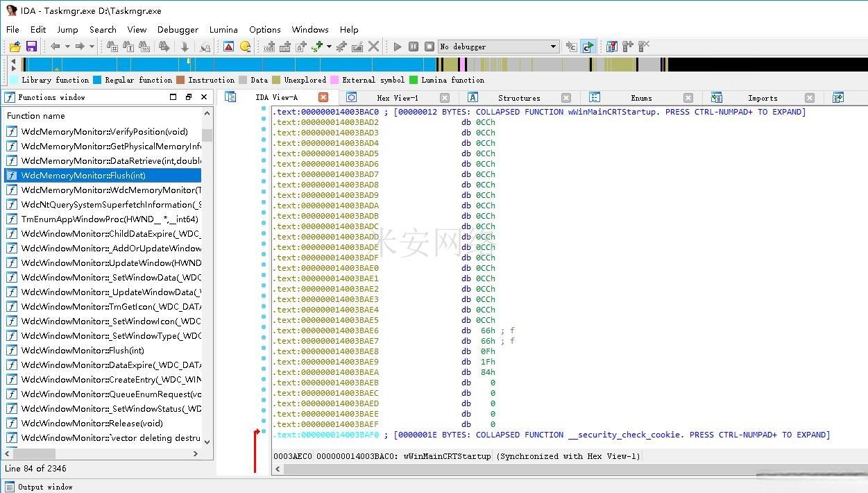Click the binoculars 101 binary search icon
This screenshot has height=493, width=868.
click(144, 47)
